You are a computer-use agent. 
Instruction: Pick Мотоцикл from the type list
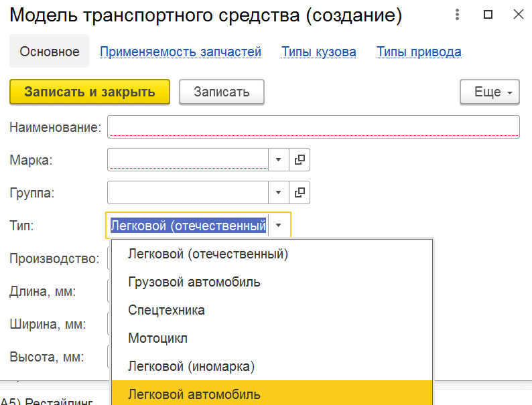[272, 338]
